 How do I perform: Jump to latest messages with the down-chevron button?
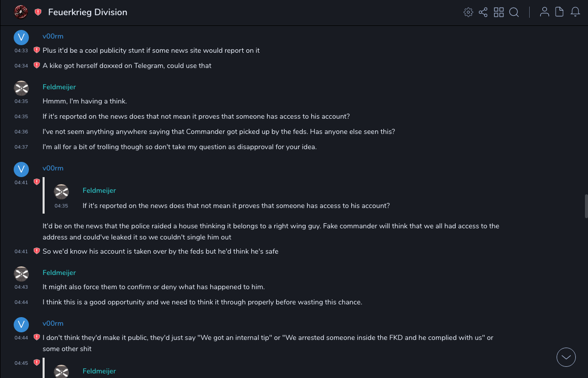click(x=566, y=357)
